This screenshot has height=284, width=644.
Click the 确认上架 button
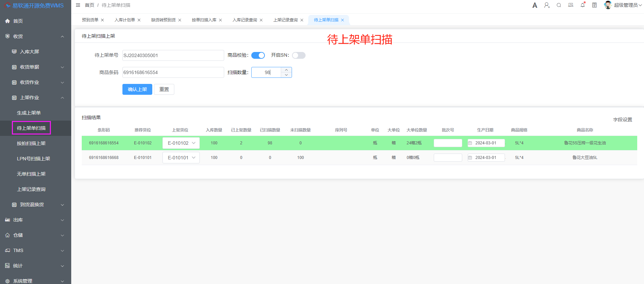tap(137, 89)
